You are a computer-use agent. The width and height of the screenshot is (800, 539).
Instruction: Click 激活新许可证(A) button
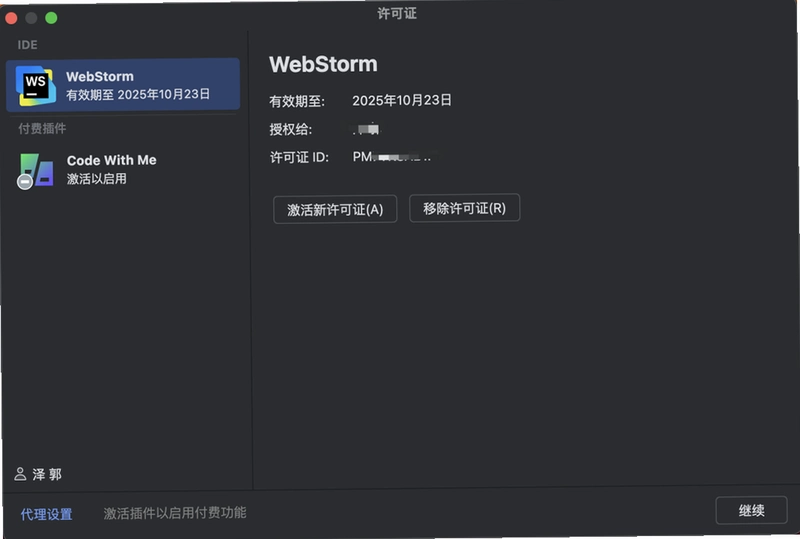click(335, 209)
